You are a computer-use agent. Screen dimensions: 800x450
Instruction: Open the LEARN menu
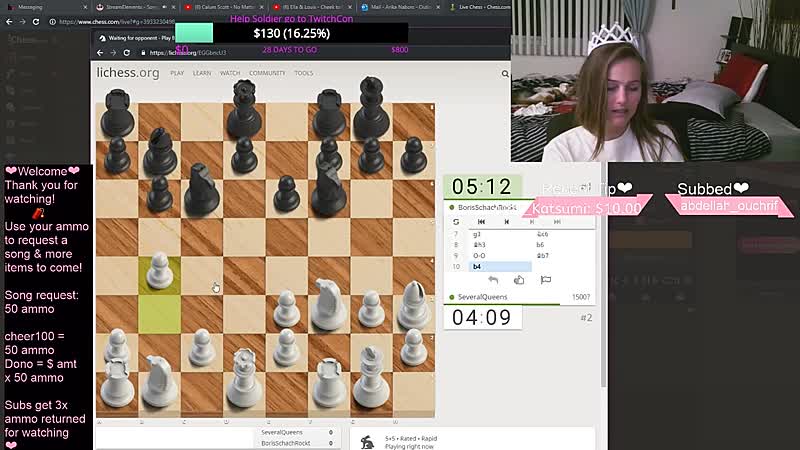(202, 73)
